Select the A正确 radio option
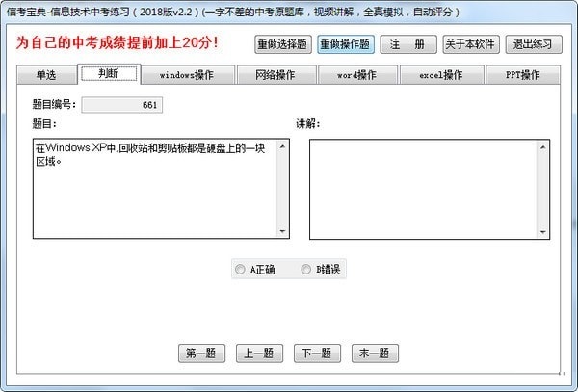This screenshot has height=392, width=578. (x=254, y=270)
